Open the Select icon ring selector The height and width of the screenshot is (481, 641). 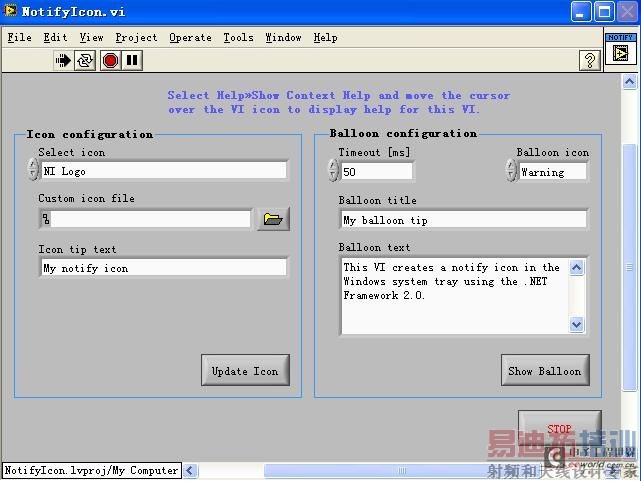(164, 171)
